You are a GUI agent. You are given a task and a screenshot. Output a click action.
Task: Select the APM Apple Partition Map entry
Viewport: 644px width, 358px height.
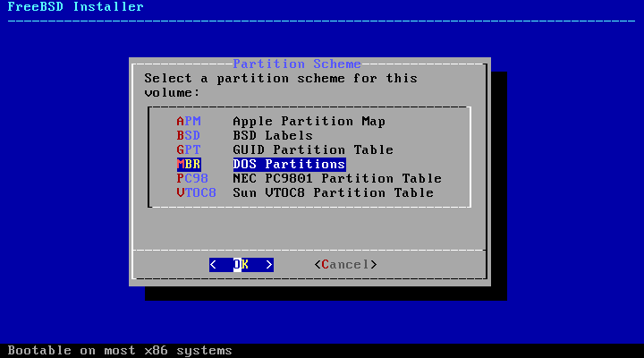click(281, 121)
